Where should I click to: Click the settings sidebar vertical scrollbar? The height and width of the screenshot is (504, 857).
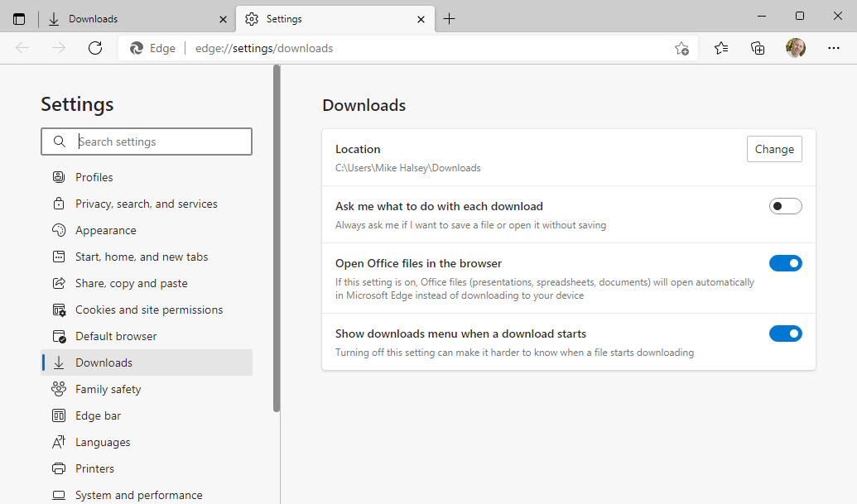click(x=277, y=240)
